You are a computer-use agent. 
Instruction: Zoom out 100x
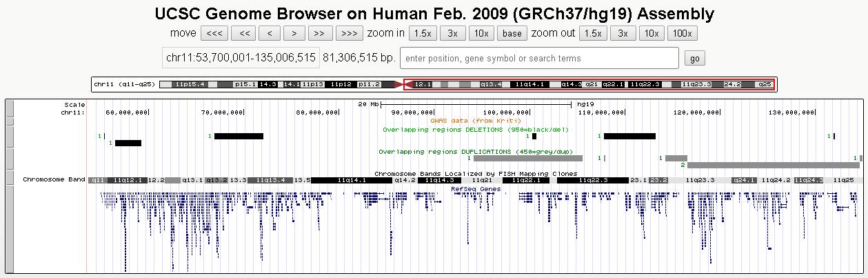coord(682,33)
